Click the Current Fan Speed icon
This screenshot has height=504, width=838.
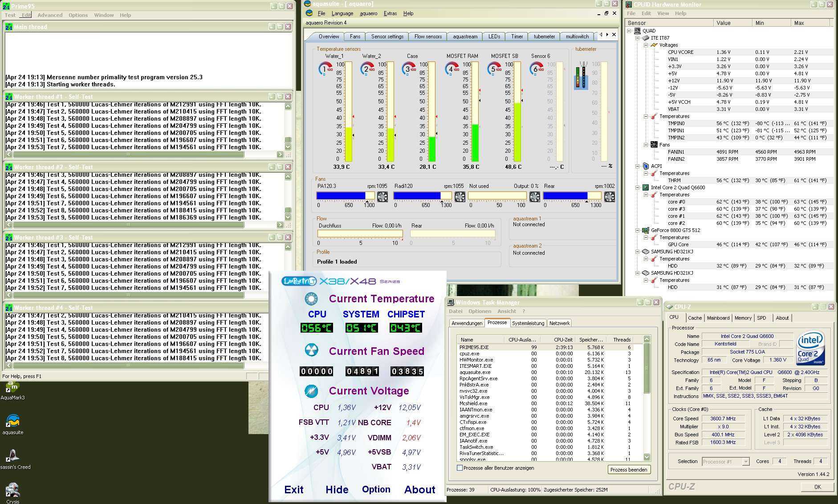tap(311, 350)
